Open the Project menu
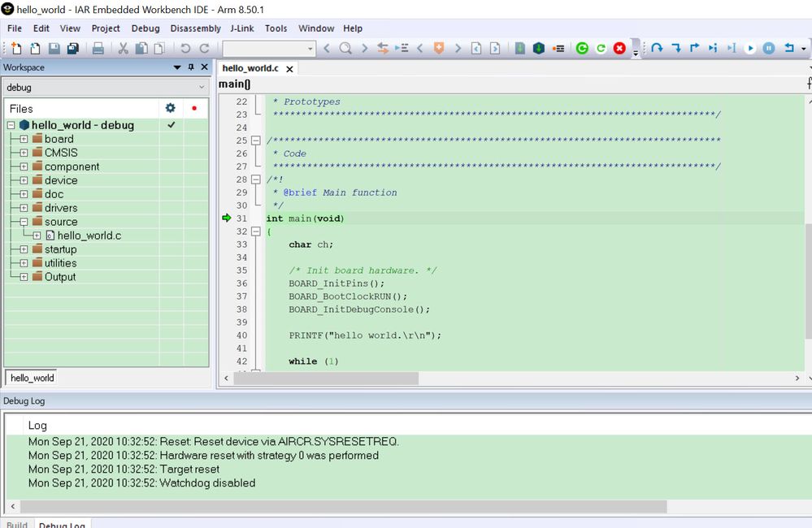 point(106,28)
